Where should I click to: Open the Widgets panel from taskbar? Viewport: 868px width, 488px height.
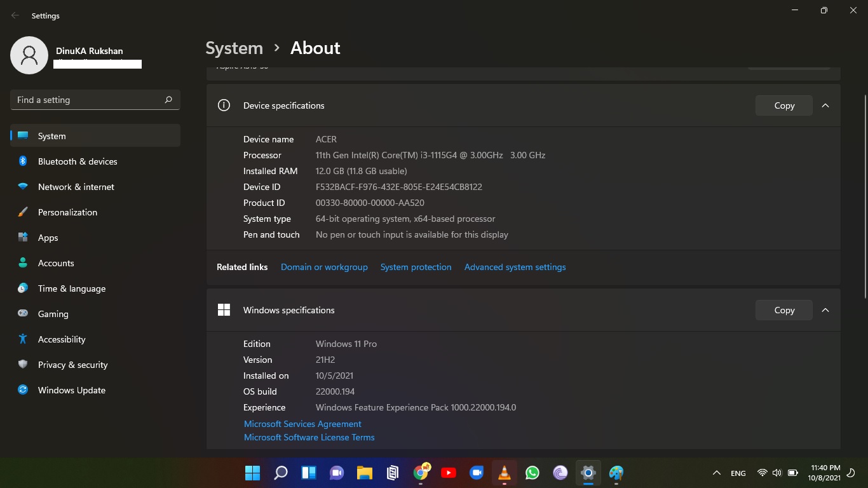[x=309, y=473]
